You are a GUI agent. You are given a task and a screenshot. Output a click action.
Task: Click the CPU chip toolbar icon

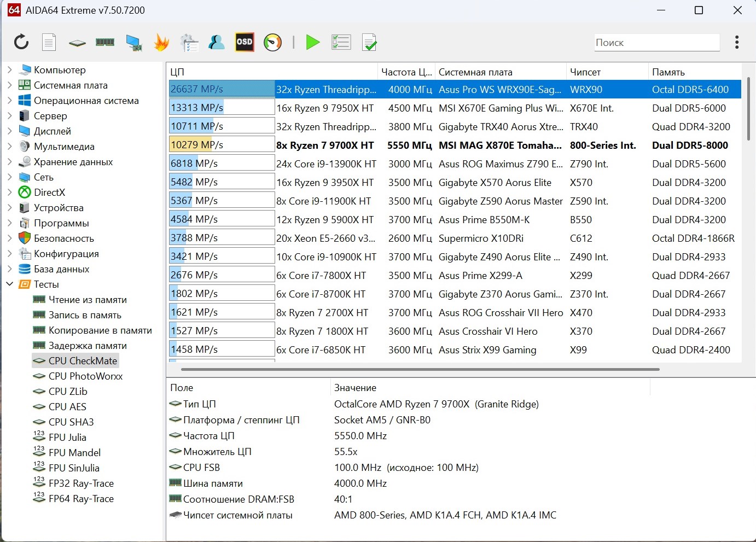click(77, 43)
